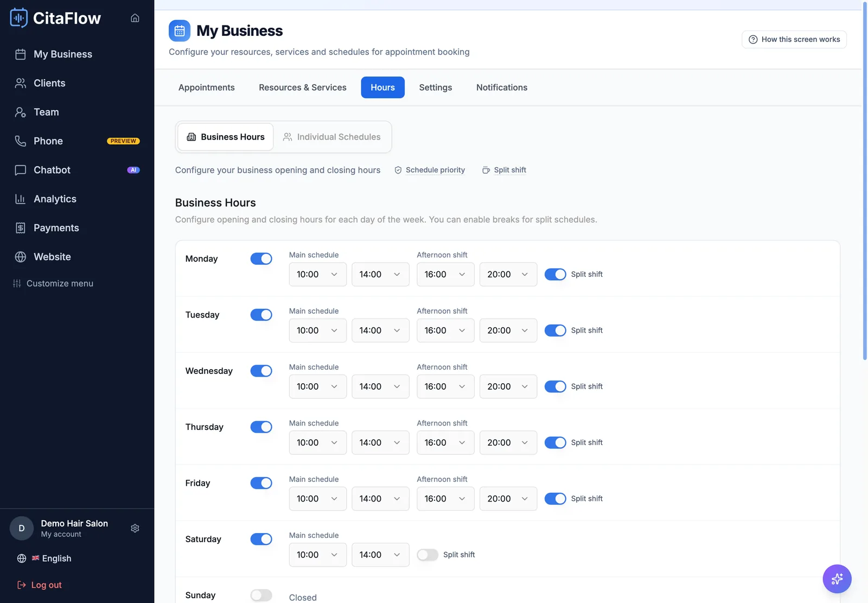The height and width of the screenshot is (603, 868).
Task: Enable Saturday split shift toggle
Action: [427, 555]
